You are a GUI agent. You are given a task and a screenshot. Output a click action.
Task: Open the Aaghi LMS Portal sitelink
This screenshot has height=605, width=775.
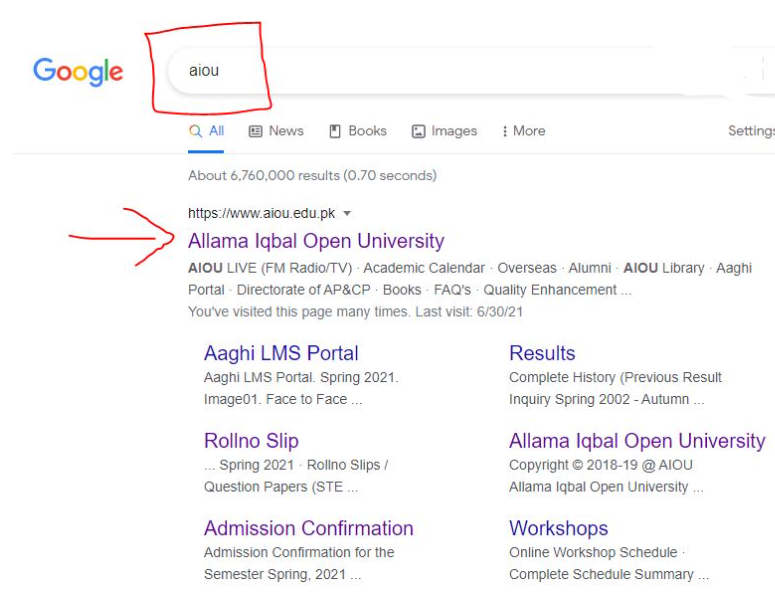coord(281,353)
